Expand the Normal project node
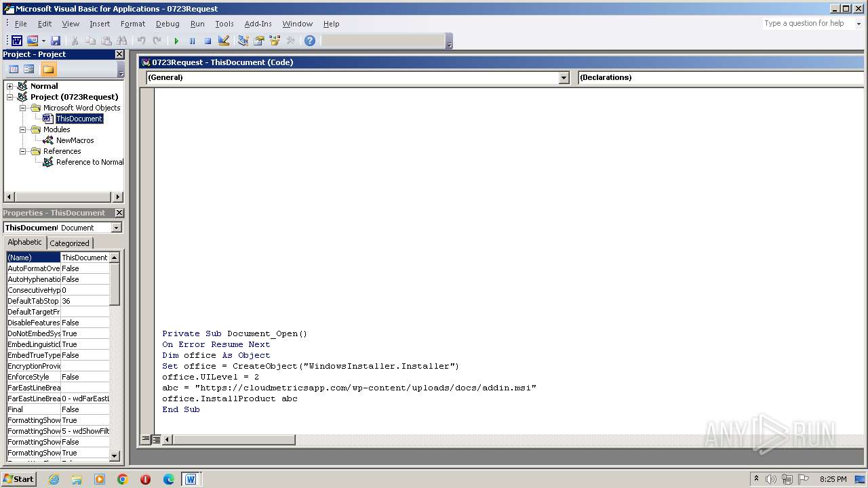 pyautogui.click(x=9, y=86)
